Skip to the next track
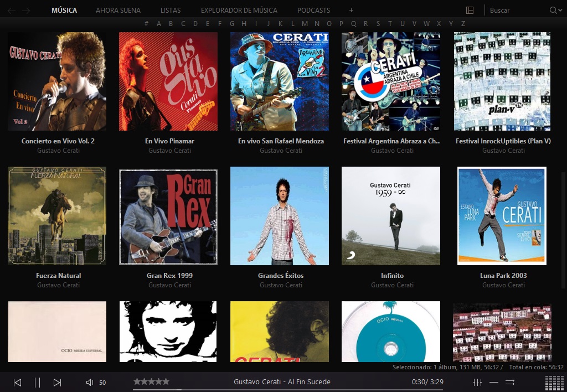The image size is (567, 392). pyautogui.click(x=57, y=382)
